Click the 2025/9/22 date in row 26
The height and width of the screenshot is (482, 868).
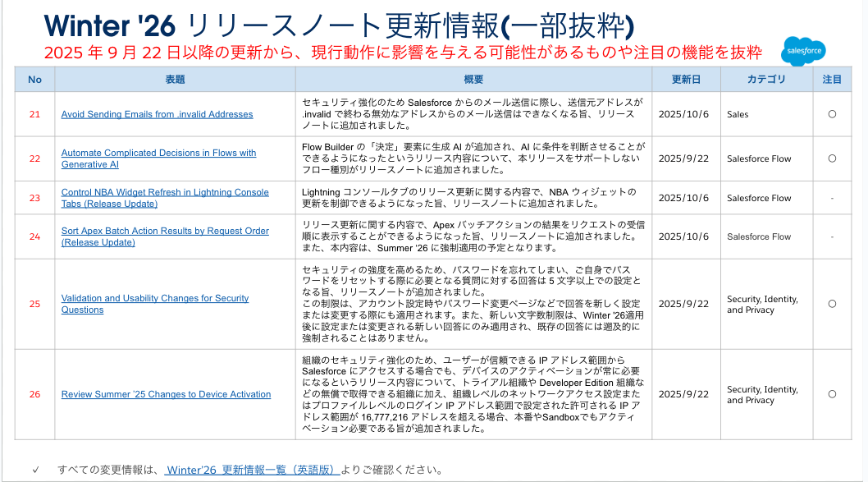[x=683, y=394]
